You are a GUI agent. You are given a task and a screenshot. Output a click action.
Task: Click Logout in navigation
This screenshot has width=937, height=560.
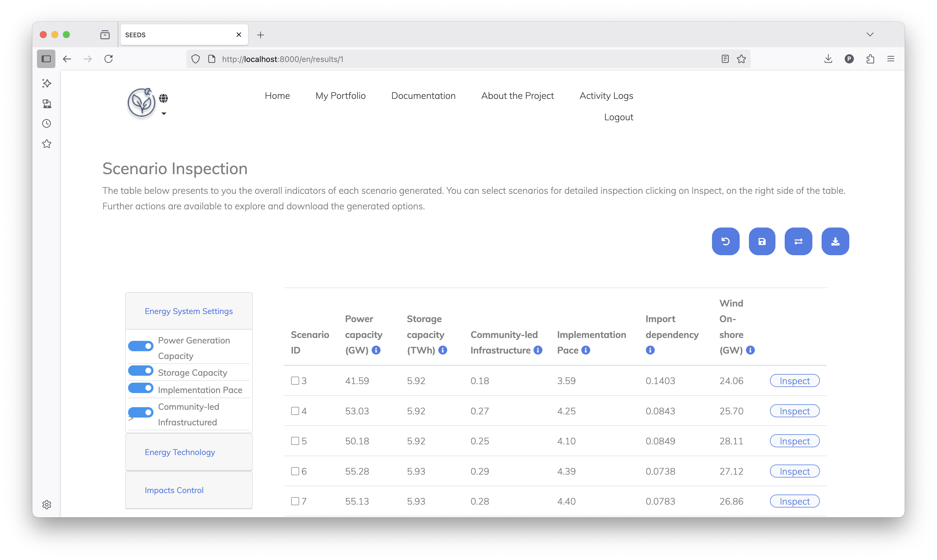[x=619, y=117]
